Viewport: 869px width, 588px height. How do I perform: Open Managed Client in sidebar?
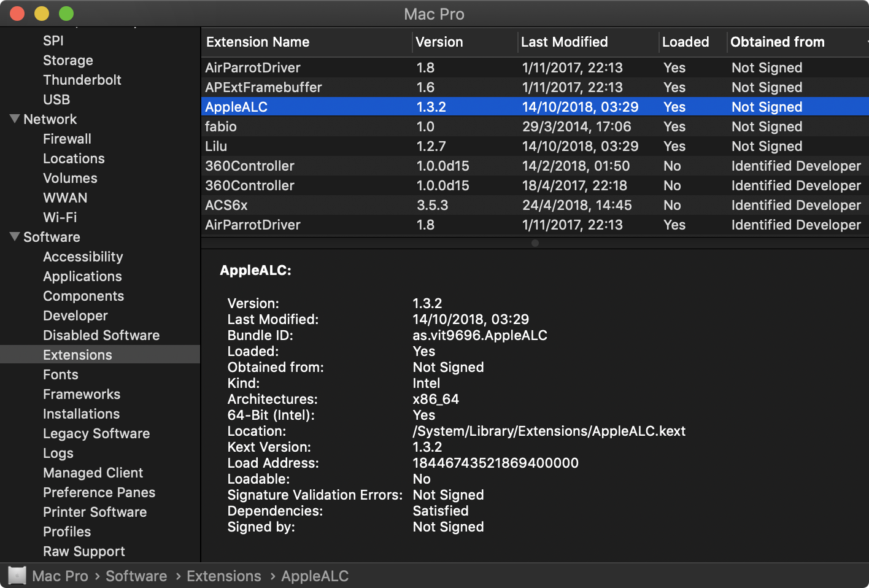[x=93, y=473]
